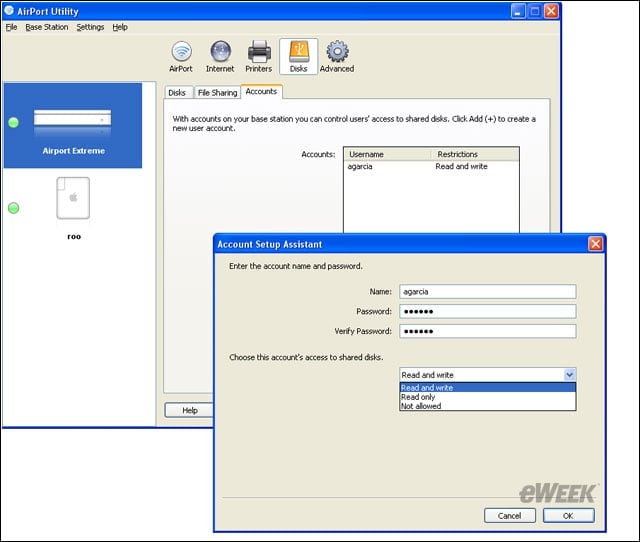The height and width of the screenshot is (542, 640).
Task: Open the AirPort settings icon
Action: point(181,56)
